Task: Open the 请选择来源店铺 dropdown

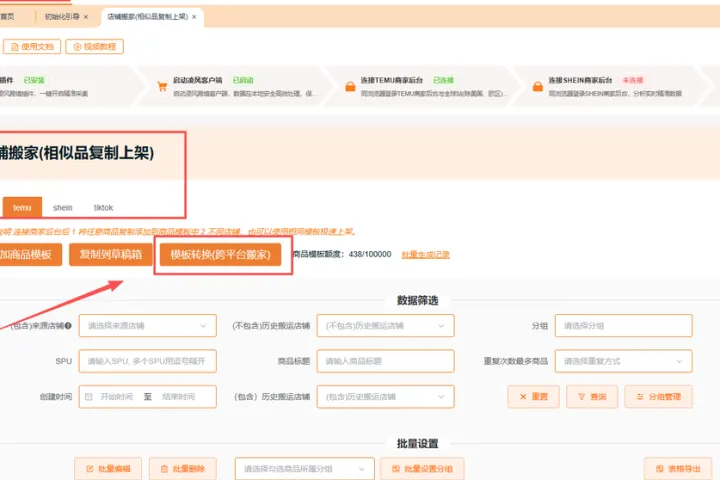Action: click(147, 326)
